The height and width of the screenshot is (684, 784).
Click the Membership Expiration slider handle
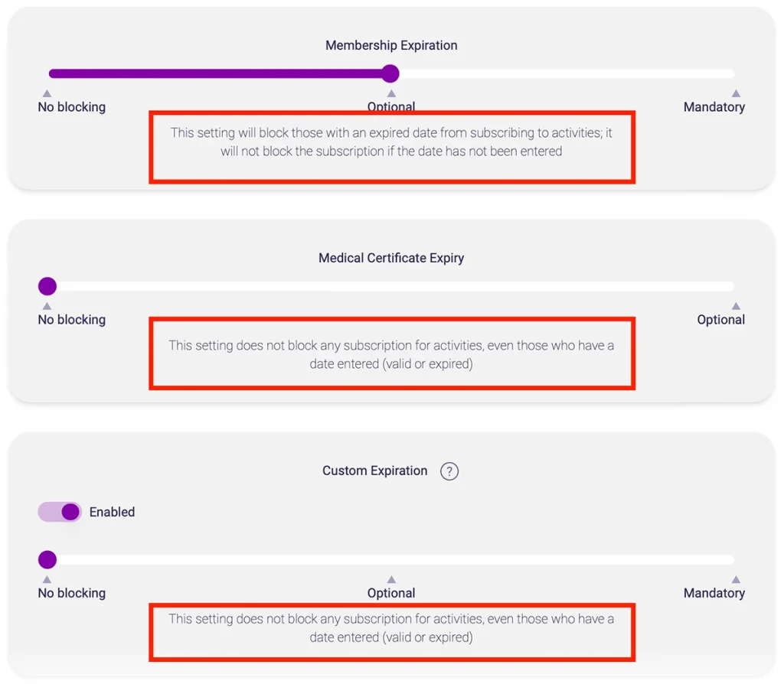coord(390,73)
